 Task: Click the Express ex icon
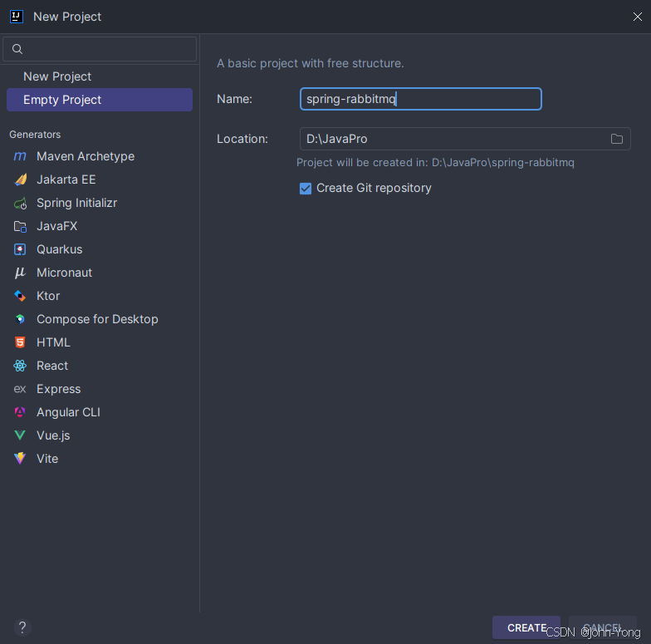click(20, 389)
